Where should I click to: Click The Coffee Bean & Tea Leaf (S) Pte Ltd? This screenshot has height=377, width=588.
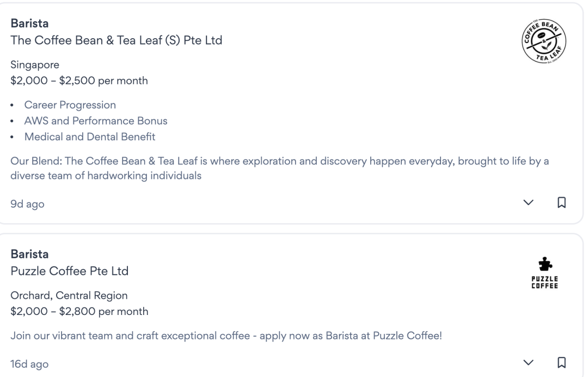pyautogui.click(x=116, y=40)
